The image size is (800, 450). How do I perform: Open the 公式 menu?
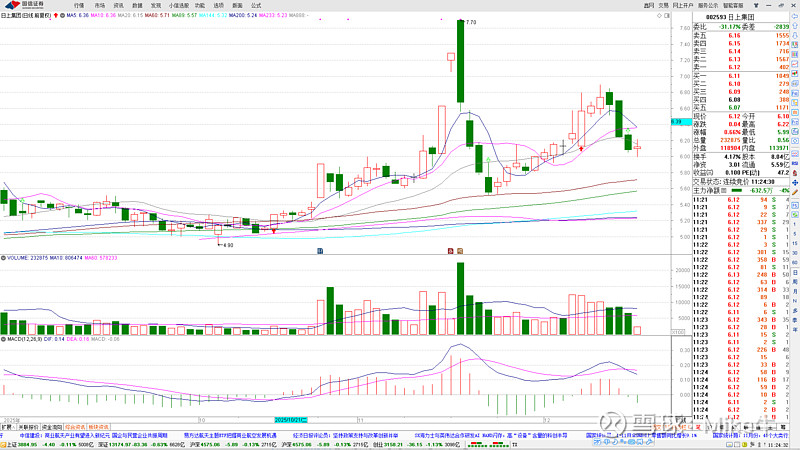tap(256, 6)
